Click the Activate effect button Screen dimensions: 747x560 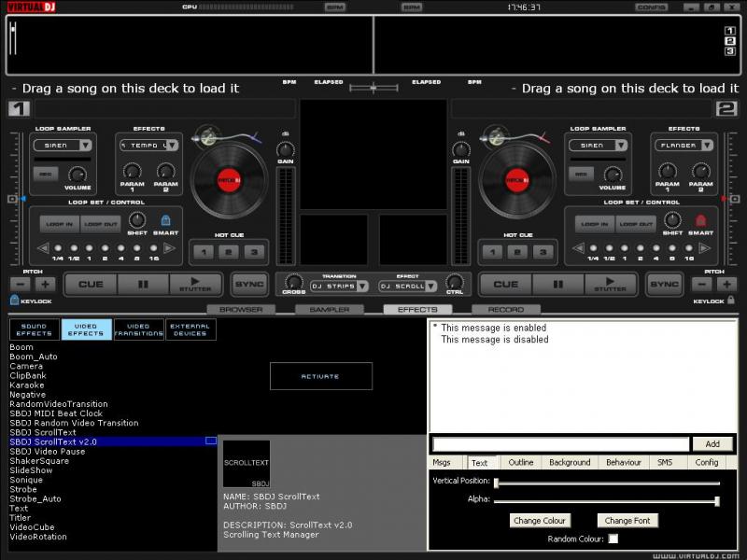point(321,376)
